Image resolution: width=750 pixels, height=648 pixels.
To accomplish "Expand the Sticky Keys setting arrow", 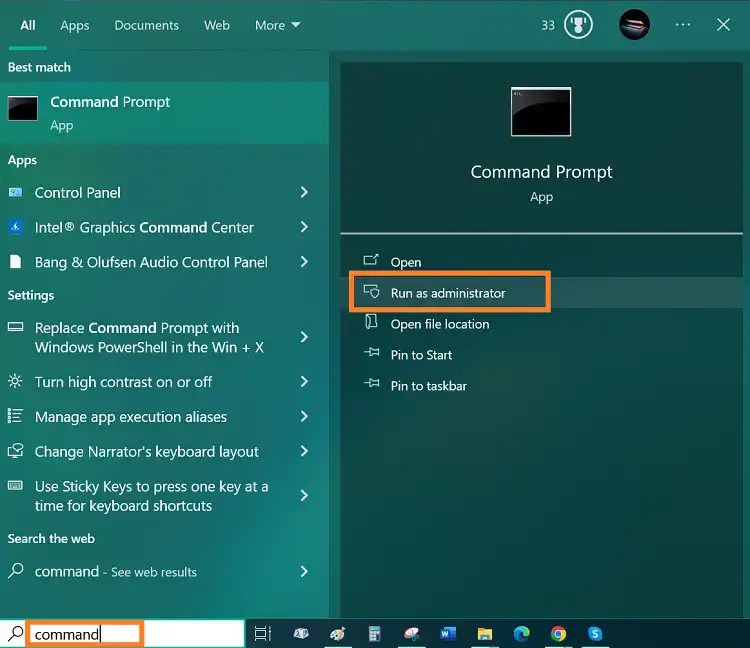I will point(304,495).
